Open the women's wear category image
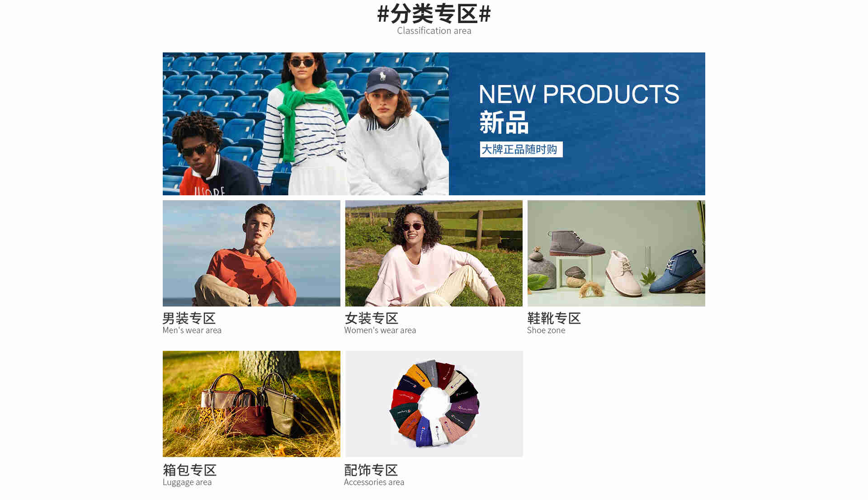Image resolution: width=868 pixels, height=500 pixels. click(434, 253)
